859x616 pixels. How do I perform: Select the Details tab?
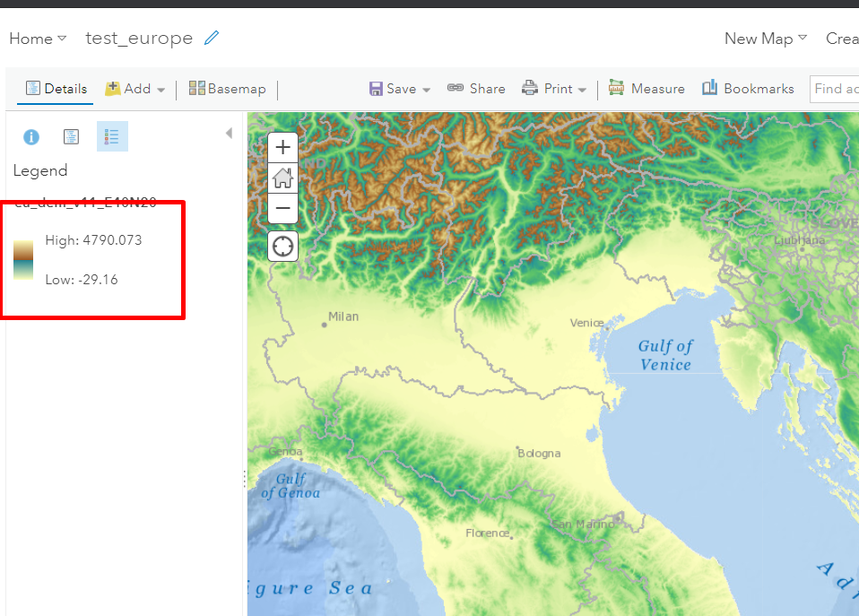[x=56, y=88]
